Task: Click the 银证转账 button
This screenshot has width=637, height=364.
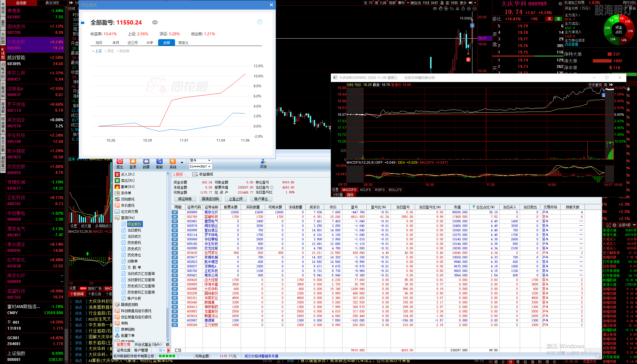Action: pyautogui.click(x=185, y=199)
